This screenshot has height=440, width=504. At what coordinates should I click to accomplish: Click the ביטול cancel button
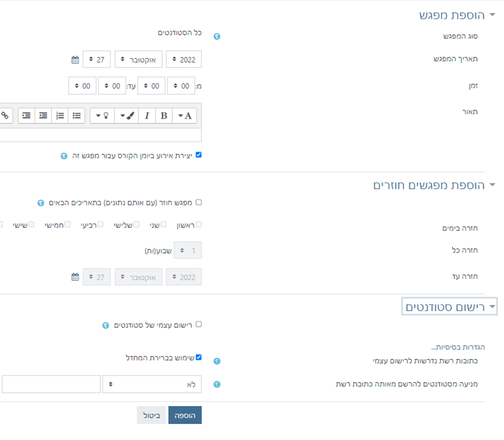pyautogui.click(x=152, y=415)
